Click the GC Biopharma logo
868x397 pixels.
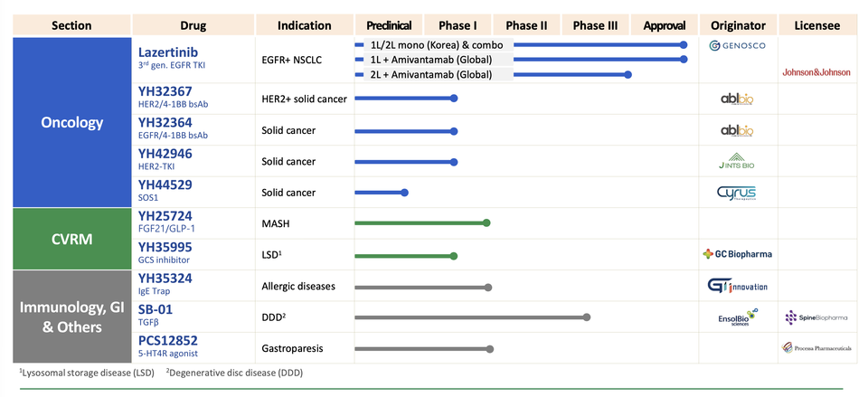pyautogui.click(x=737, y=254)
